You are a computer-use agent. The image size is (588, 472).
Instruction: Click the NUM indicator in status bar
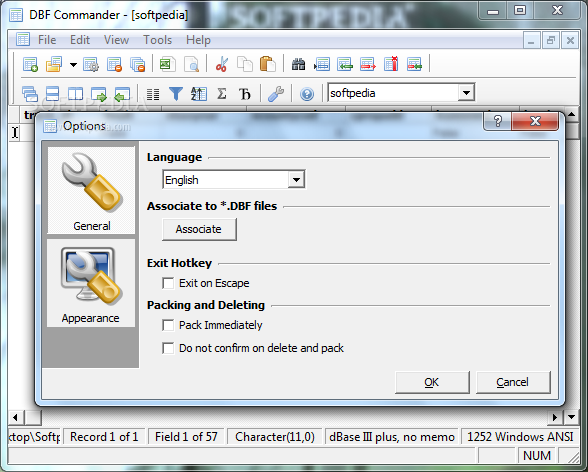pyautogui.click(x=537, y=456)
